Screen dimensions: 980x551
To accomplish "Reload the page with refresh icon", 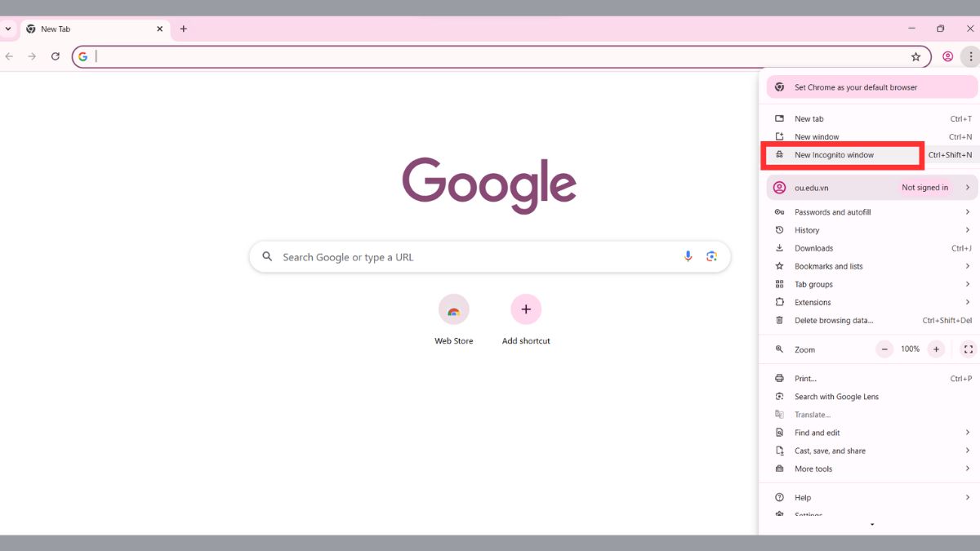I will (56, 56).
